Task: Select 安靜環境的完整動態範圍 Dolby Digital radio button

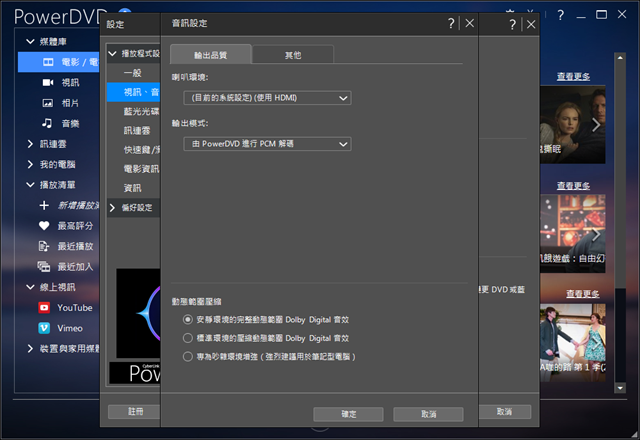Action: point(187,320)
